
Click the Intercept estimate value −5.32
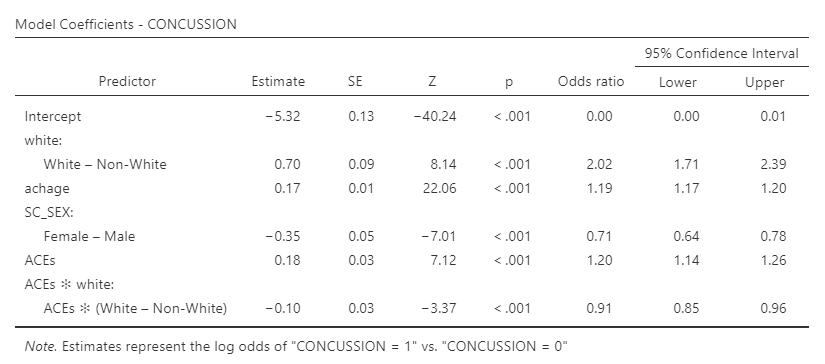point(283,116)
